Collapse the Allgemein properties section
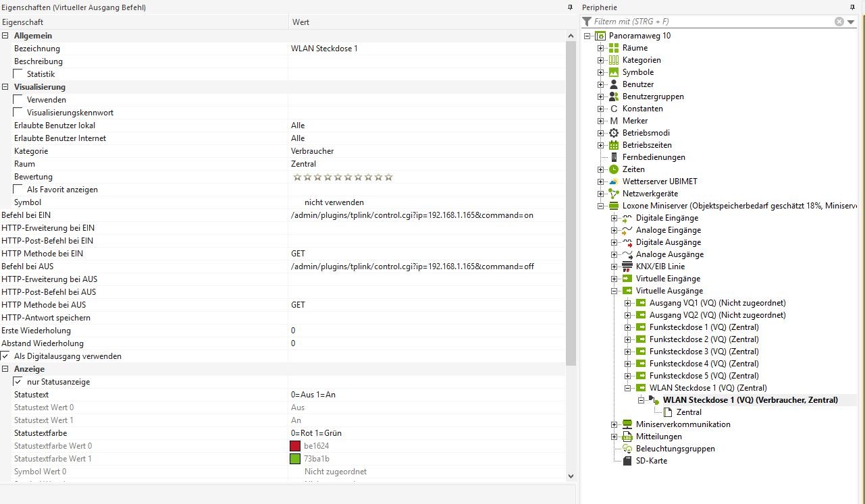 [6, 35]
